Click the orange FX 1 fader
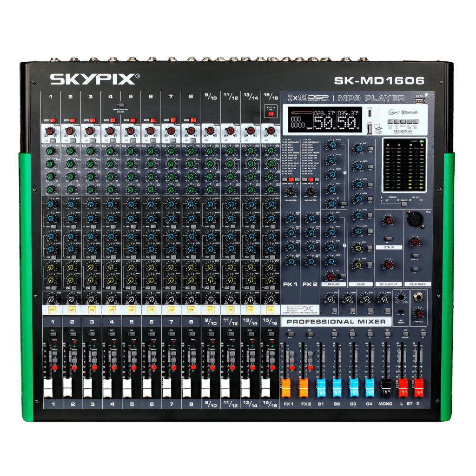 [286, 388]
